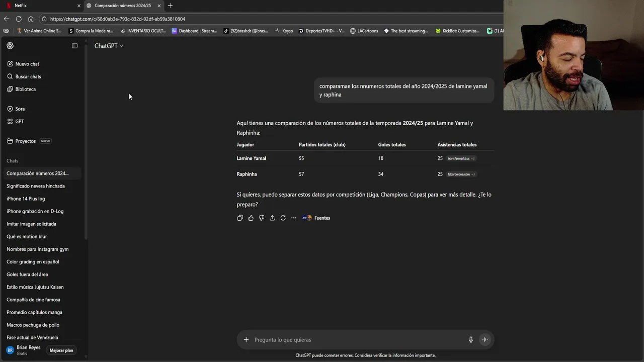This screenshot has width=644, height=362.
Task: Click the Mejorar plan button
Action: click(x=61, y=350)
